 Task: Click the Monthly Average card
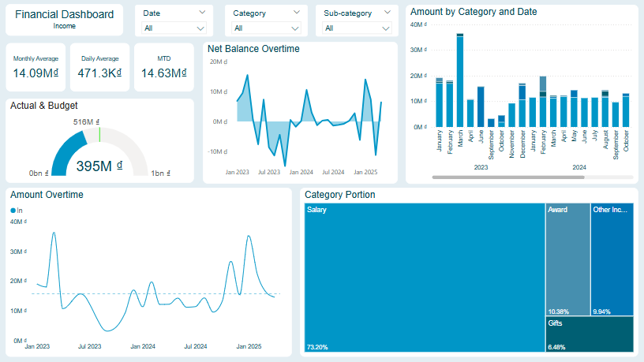click(x=36, y=67)
